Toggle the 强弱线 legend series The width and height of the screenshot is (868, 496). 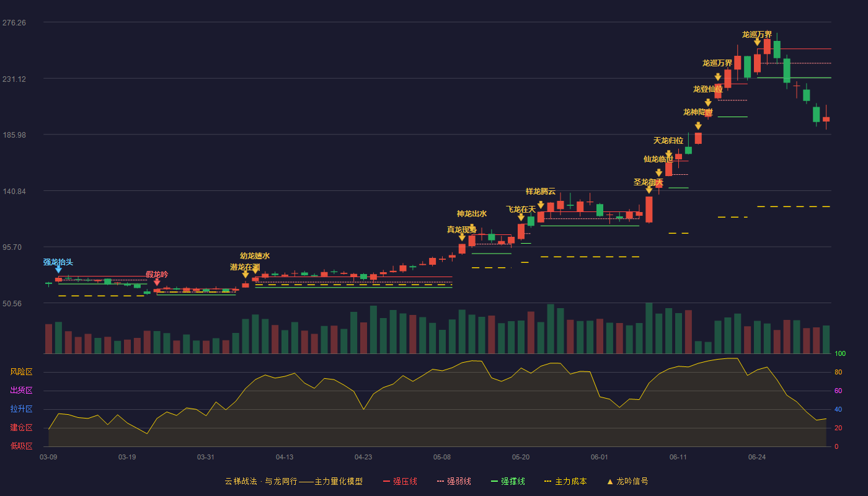(454, 481)
